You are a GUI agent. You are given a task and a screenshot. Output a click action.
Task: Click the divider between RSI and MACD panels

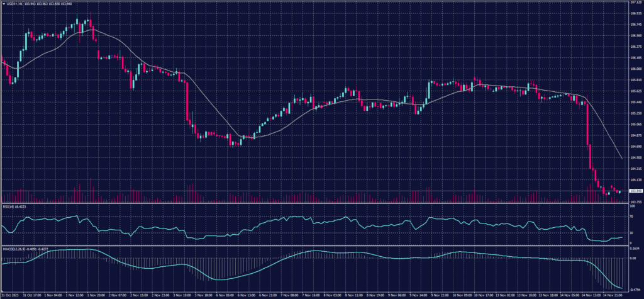click(x=314, y=245)
